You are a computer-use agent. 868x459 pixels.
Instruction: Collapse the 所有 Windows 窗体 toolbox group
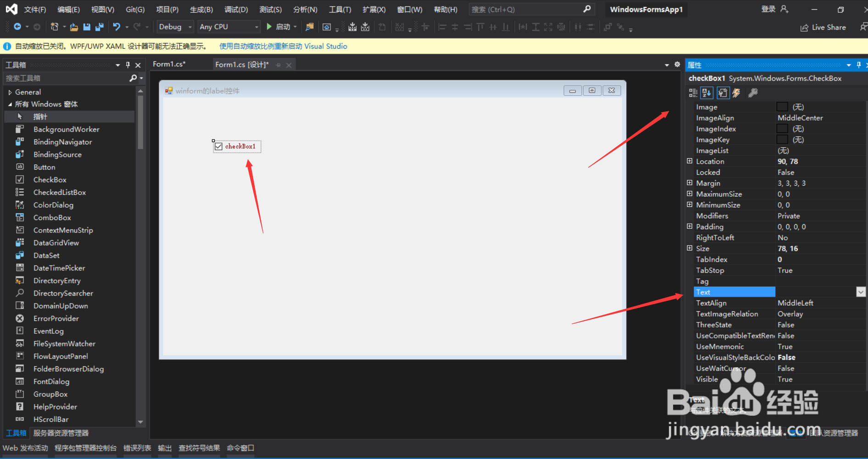click(10, 105)
